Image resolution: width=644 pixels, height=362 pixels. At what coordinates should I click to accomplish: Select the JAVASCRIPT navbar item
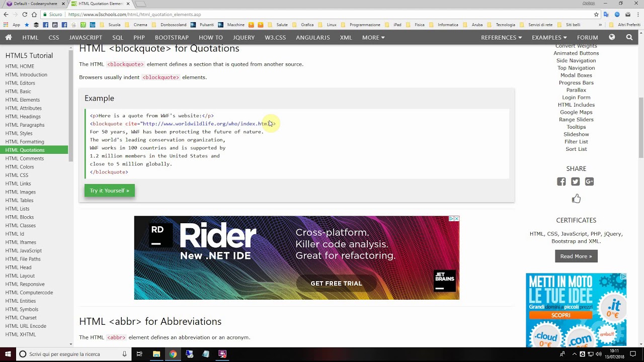tap(86, 37)
